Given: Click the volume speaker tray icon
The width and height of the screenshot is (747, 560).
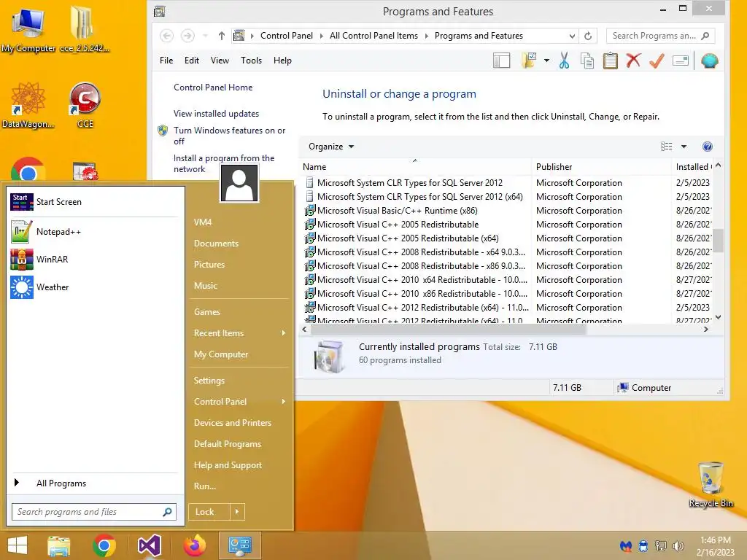Looking at the screenshot, I should pos(678,546).
